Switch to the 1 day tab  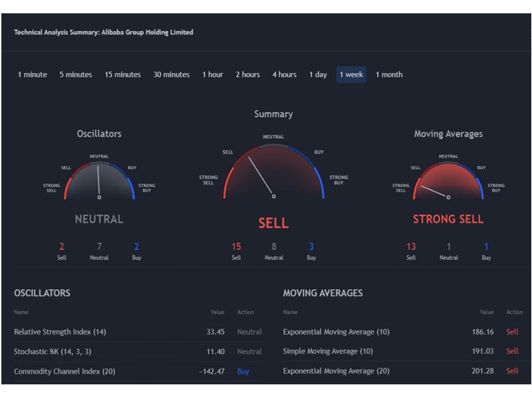[318, 74]
